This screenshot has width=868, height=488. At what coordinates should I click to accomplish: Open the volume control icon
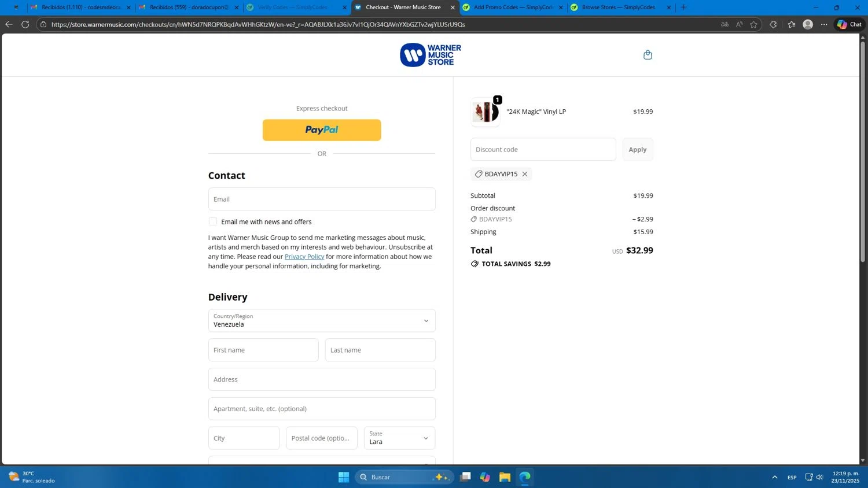(x=819, y=477)
